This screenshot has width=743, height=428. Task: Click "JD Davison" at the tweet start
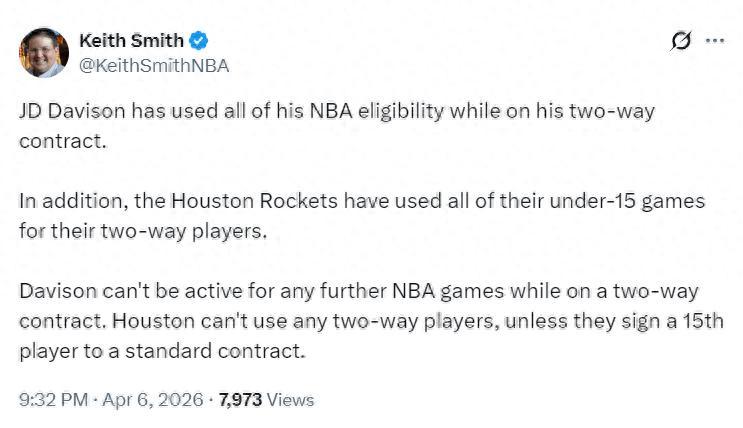coord(65,111)
